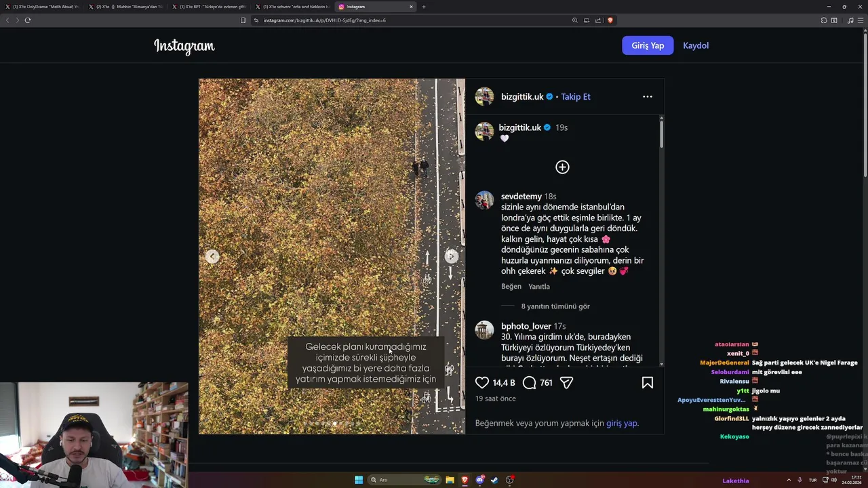The height and width of the screenshot is (488, 868).
Task: Switch to the 'X'te BPT' browser tab
Action: (x=209, y=7)
